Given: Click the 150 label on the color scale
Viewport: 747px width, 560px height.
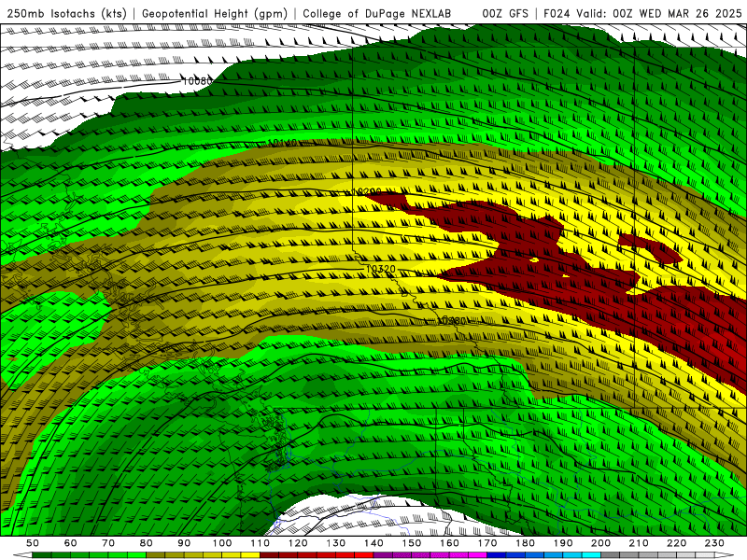Looking at the screenshot, I should tap(412, 543).
